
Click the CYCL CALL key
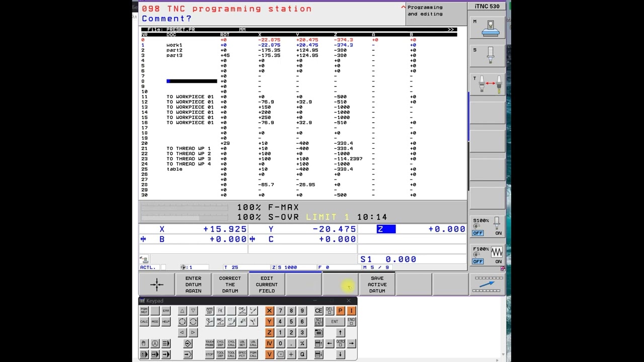tap(231, 343)
